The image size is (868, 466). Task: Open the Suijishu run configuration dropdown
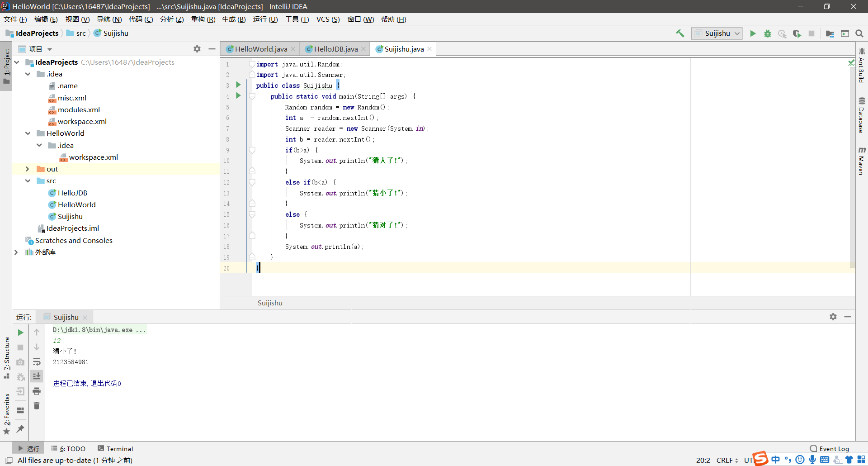coord(717,33)
